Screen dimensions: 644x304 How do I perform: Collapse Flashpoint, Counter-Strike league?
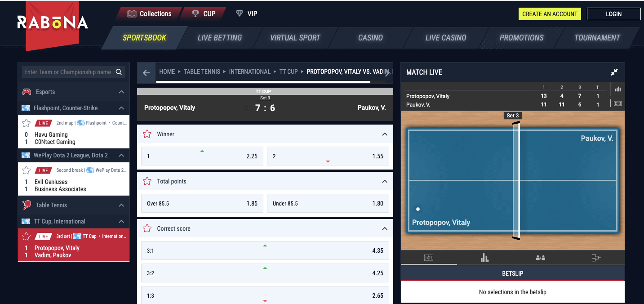[x=121, y=108]
